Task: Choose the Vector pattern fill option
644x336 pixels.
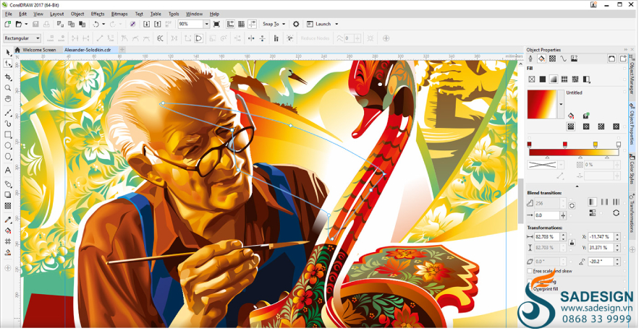Action: click(x=564, y=79)
